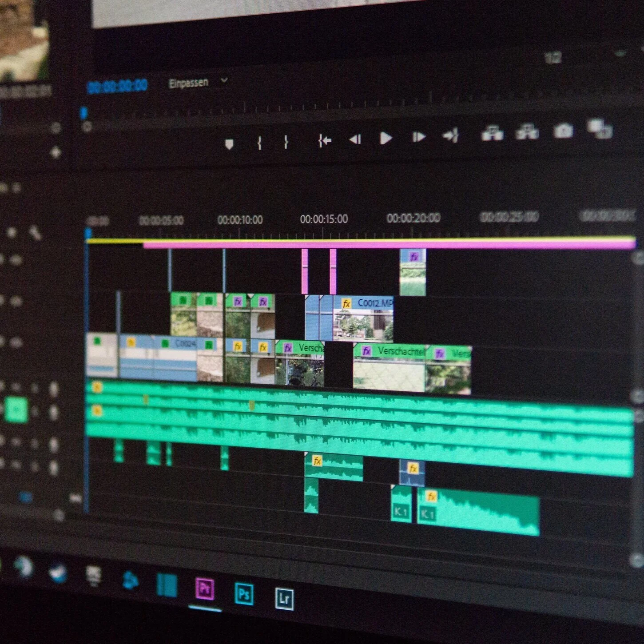This screenshot has height=644, width=644.
Task: Open timeline display settings wrench icon
Action: pyautogui.click(x=35, y=232)
